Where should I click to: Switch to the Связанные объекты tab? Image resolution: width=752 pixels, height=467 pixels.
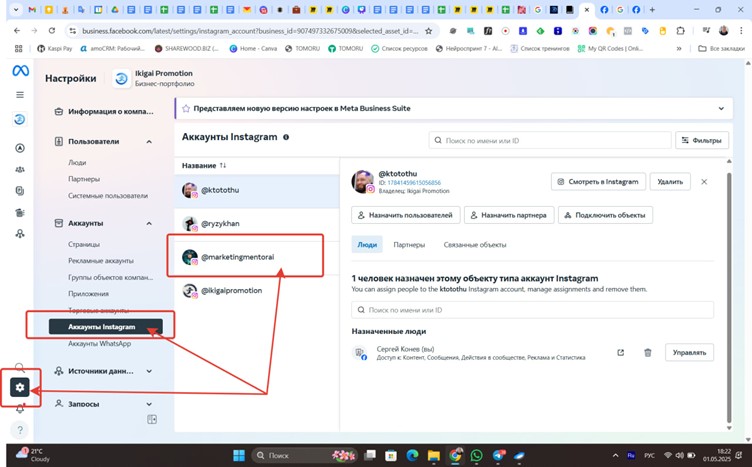475,245
